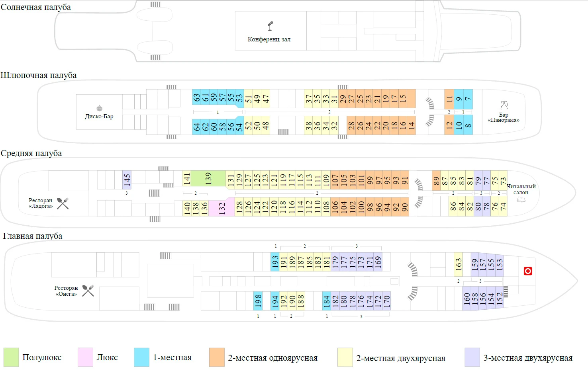Select cabin 145 on Средняя палуба
588x371 pixels.
[127, 180]
